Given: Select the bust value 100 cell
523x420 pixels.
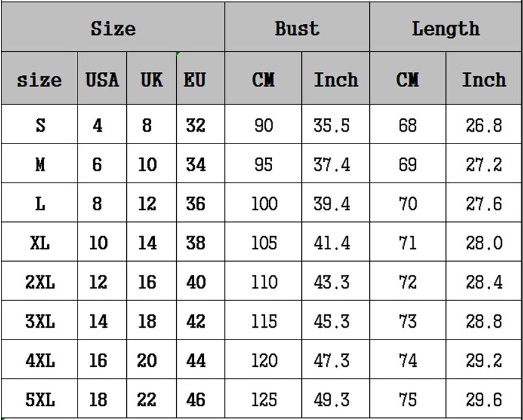Looking at the screenshot, I should pyautogui.click(x=264, y=204).
